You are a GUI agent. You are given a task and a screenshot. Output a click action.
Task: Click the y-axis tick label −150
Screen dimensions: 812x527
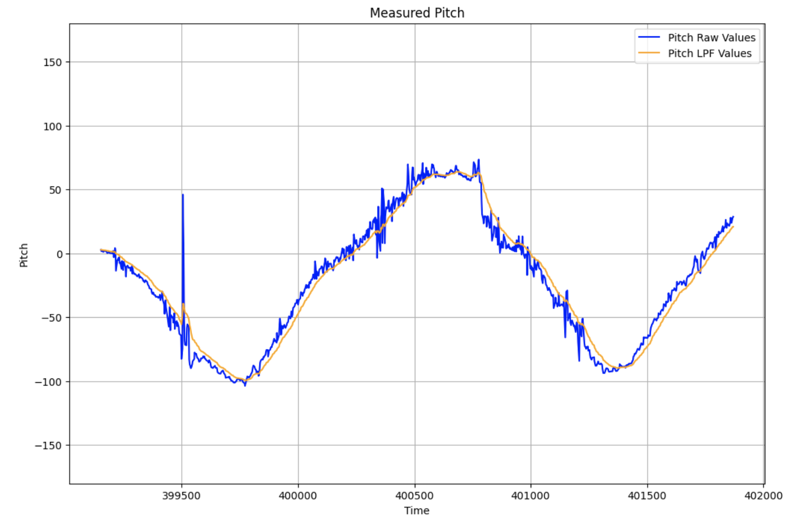tap(48, 446)
